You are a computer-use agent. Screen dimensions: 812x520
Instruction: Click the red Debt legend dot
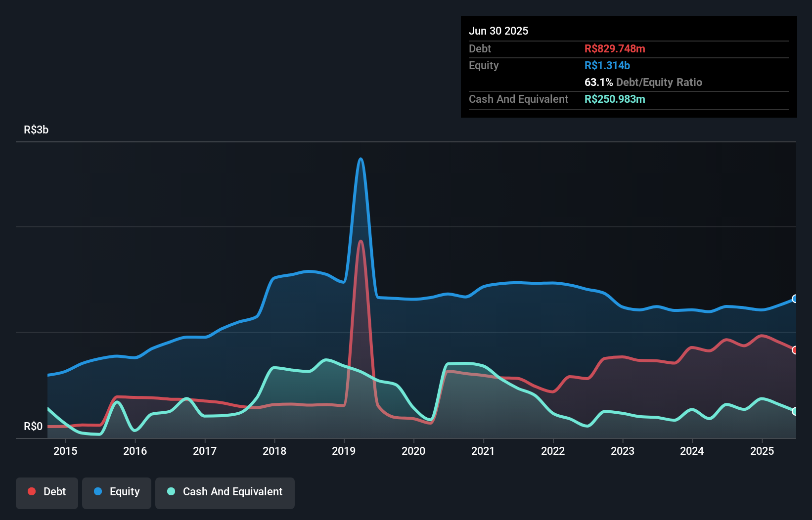coord(31,491)
